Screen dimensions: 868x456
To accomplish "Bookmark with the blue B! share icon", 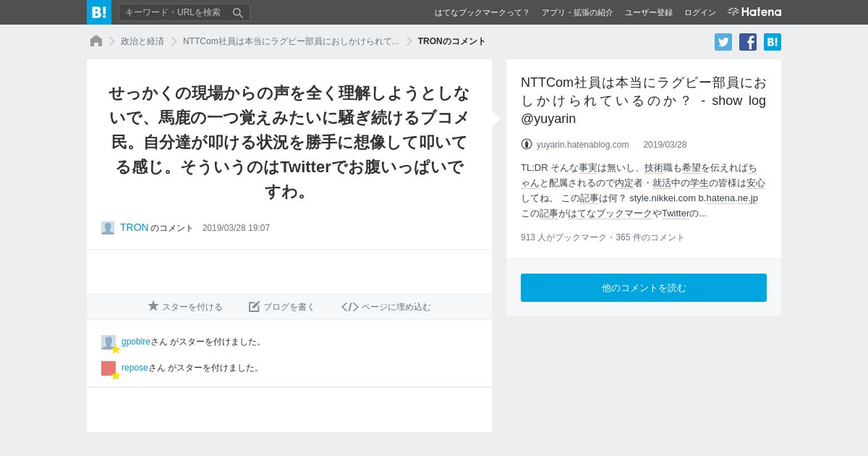I will click(773, 42).
